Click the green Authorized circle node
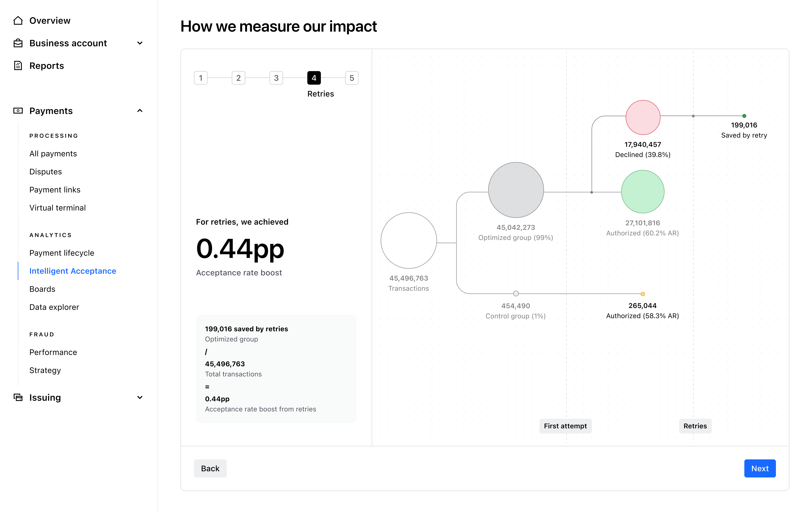 (643, 192)
